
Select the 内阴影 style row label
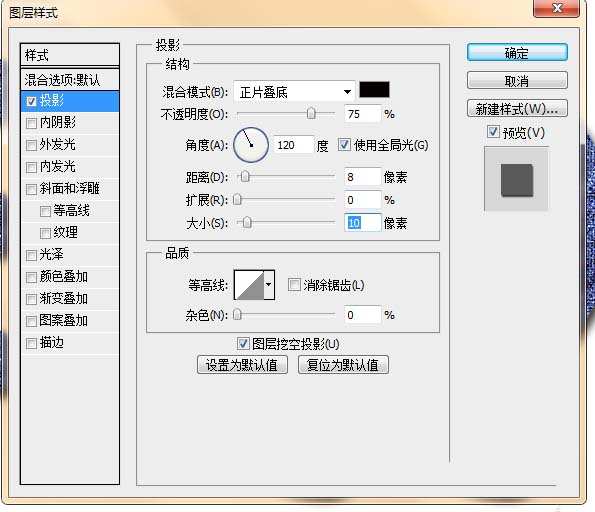click(58, 122)
